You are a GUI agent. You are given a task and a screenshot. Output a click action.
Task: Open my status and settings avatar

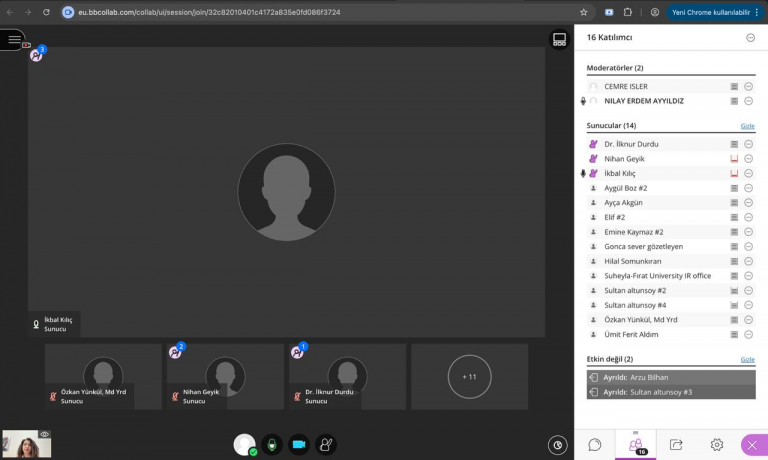point(244,444)
